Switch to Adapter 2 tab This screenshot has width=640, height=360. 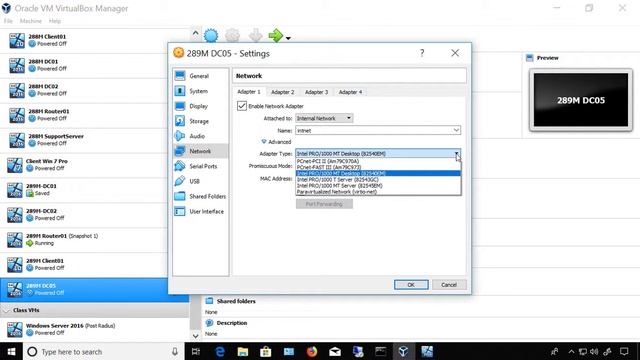282,92
